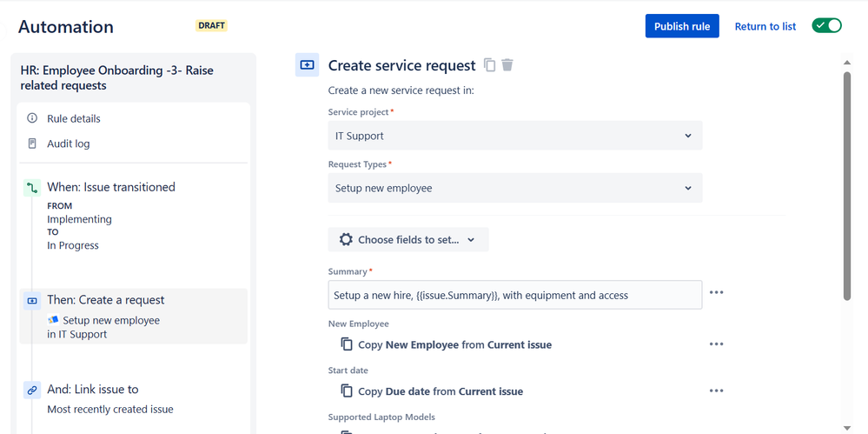Image resolution: width=868 pixels, height=434 pixels.
Task: Click Copy Due date from Current issue
Action: tap(441, 391)
